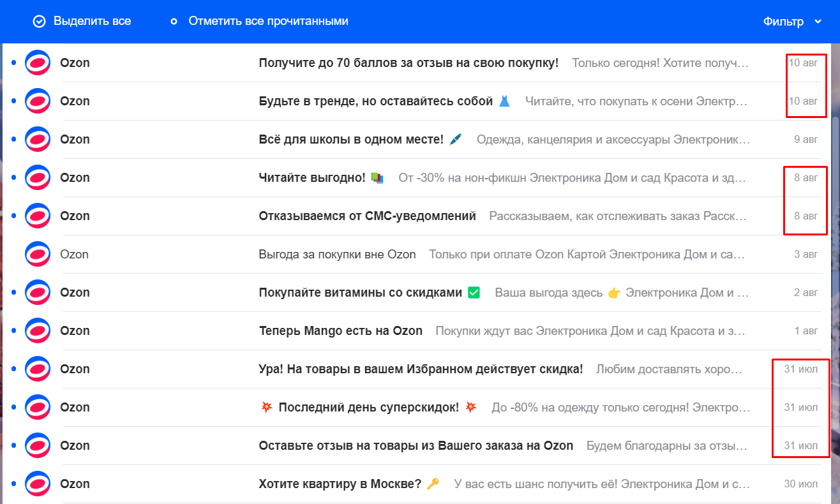Viewport: 840px width, 504px height.
Task: Click Ozon avatar on 'Будьте в тренде' email
Action: point(38,101)
